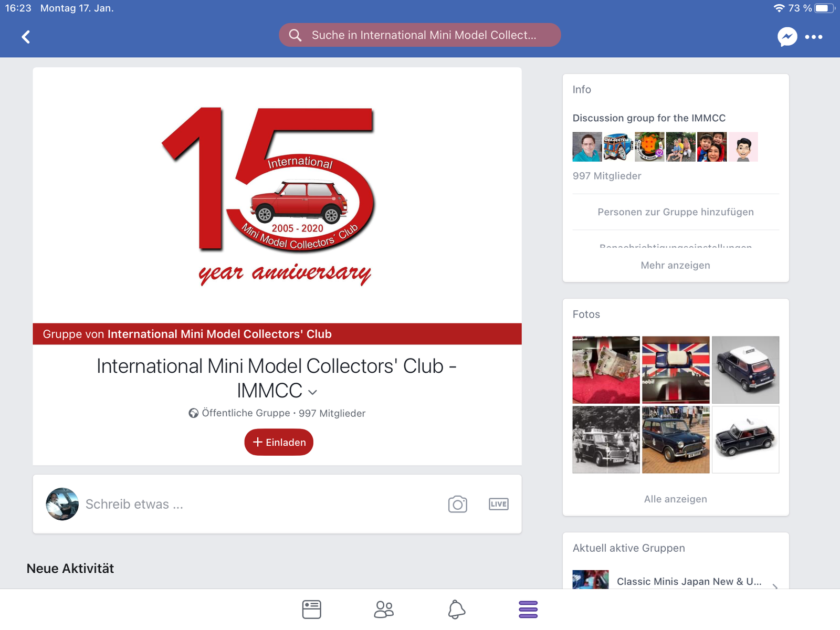
Task: Expand the group name dropdown chevron
Action: pyautogui.click(x=313, y=392)
